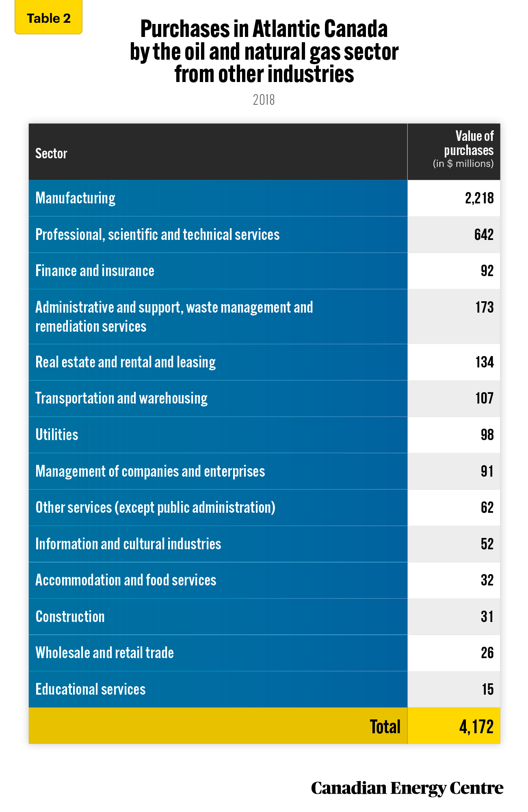The height and width of the screenshot is (812, 528).
Task: Select the Educational services row
Action: click(264, 689)
